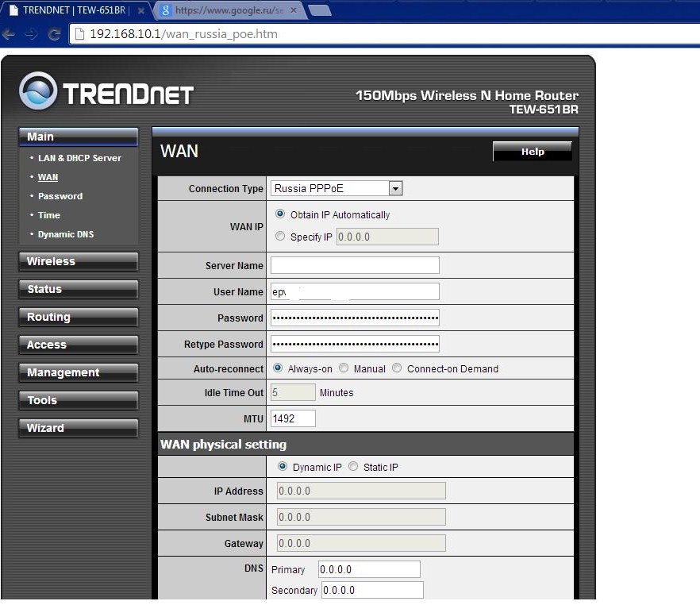Open the WAN link in the sidebar
This screenshot has width=700, height=605.
[x=48, y=177]
